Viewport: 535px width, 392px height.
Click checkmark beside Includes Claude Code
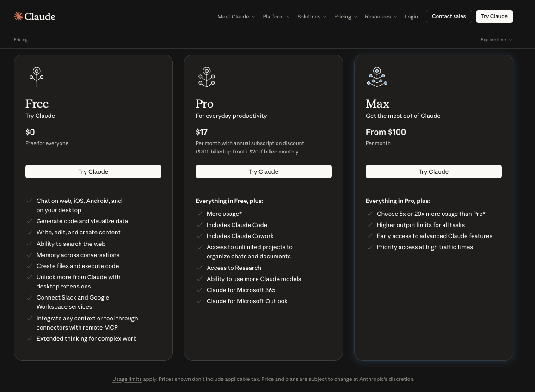[200, 225]
